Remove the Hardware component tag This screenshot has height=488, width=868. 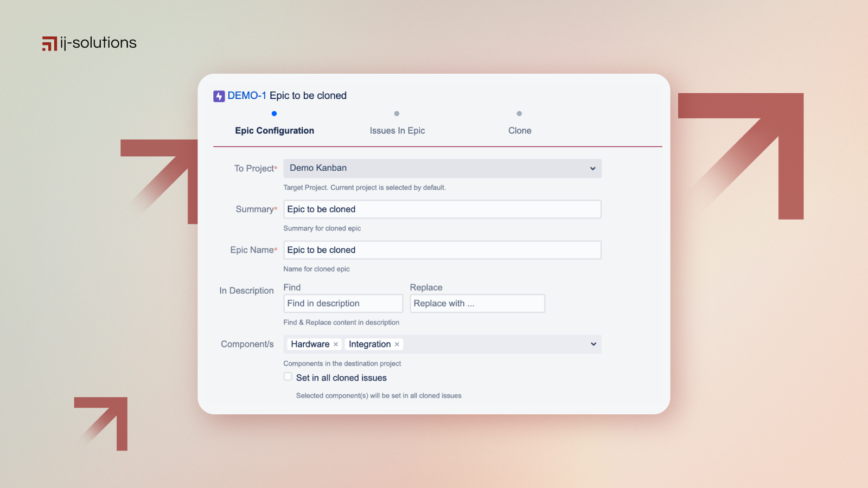(x=336, y=344)
